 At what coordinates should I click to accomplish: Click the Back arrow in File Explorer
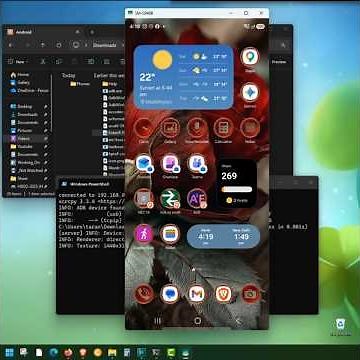tap(10, 45)
